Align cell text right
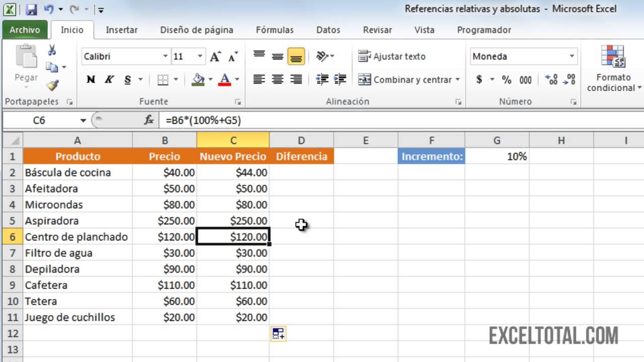 point(296,79)
